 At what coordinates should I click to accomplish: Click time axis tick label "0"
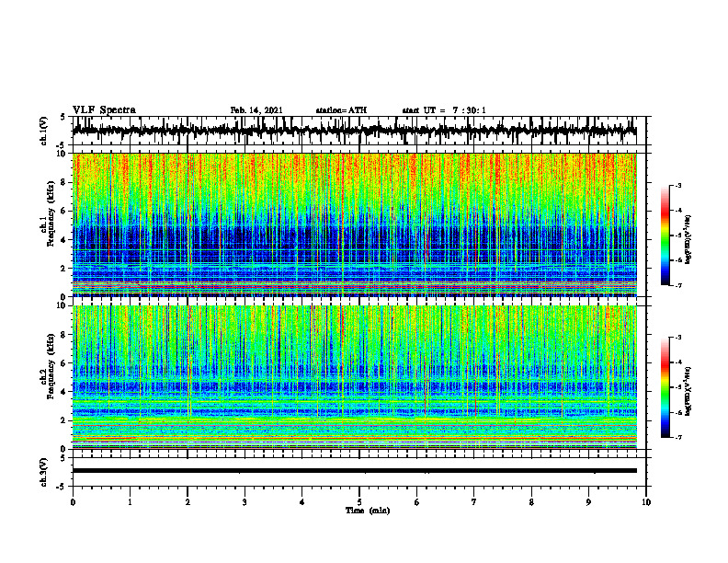[73, 502]
